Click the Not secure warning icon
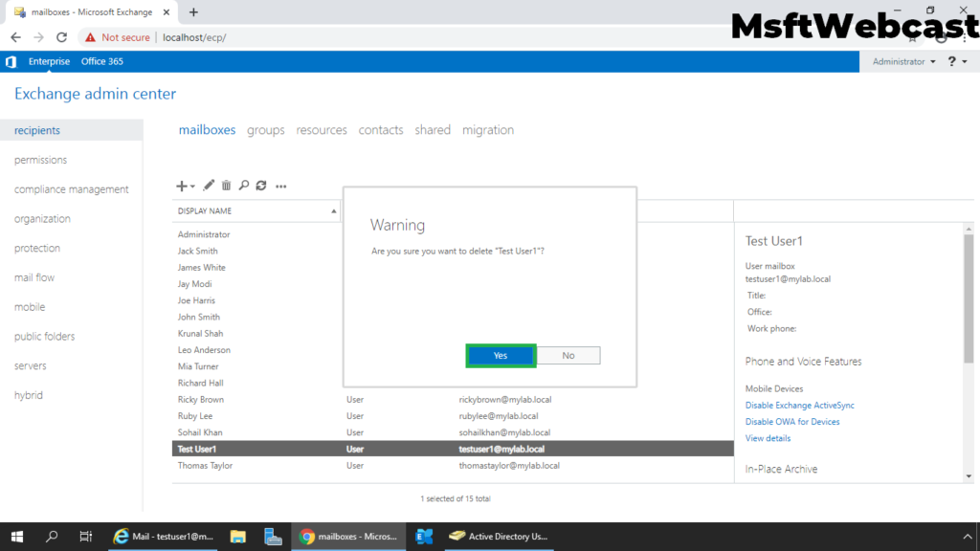 [91, 37]
